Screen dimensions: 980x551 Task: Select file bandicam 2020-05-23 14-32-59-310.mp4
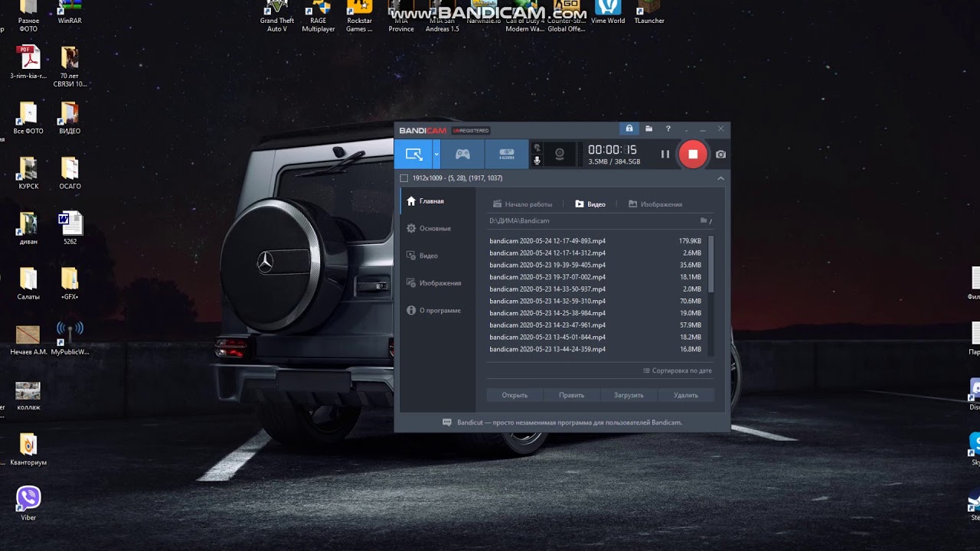[596, 301]
